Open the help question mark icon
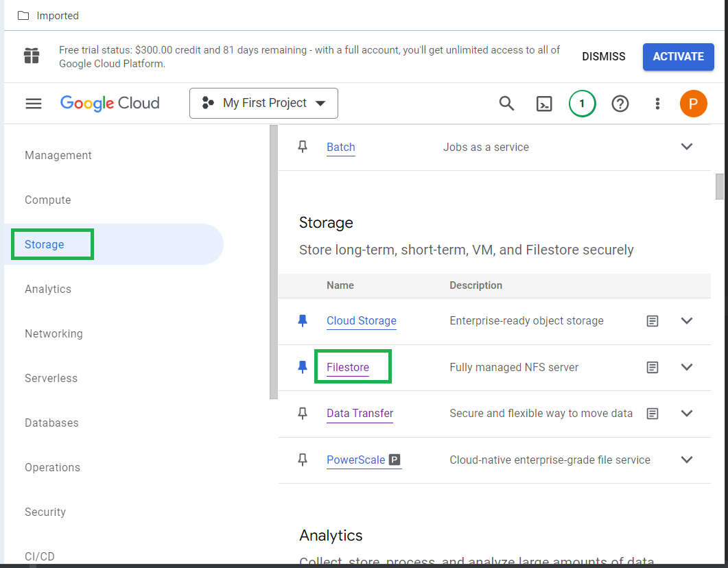 click(x=620, y=104)
